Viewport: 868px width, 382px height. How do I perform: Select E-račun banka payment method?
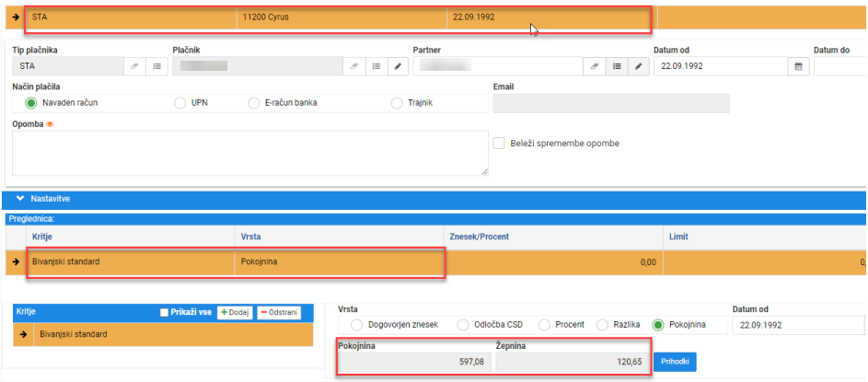pos(253,103)
